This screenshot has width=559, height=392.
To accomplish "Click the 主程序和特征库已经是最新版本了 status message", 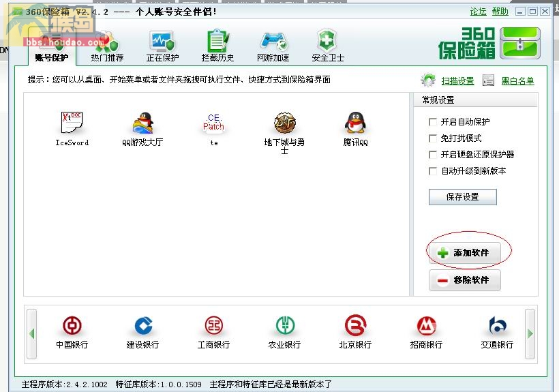I will tap(271, 385).
